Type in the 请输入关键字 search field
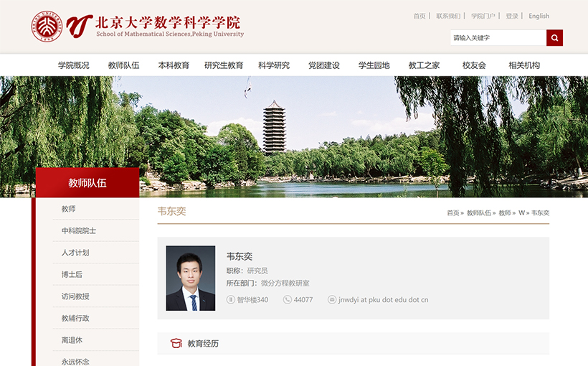 [x=498, y=38]
